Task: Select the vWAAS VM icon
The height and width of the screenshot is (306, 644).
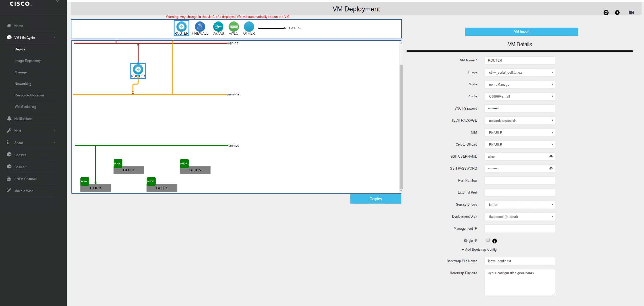Action: (218, 27)
